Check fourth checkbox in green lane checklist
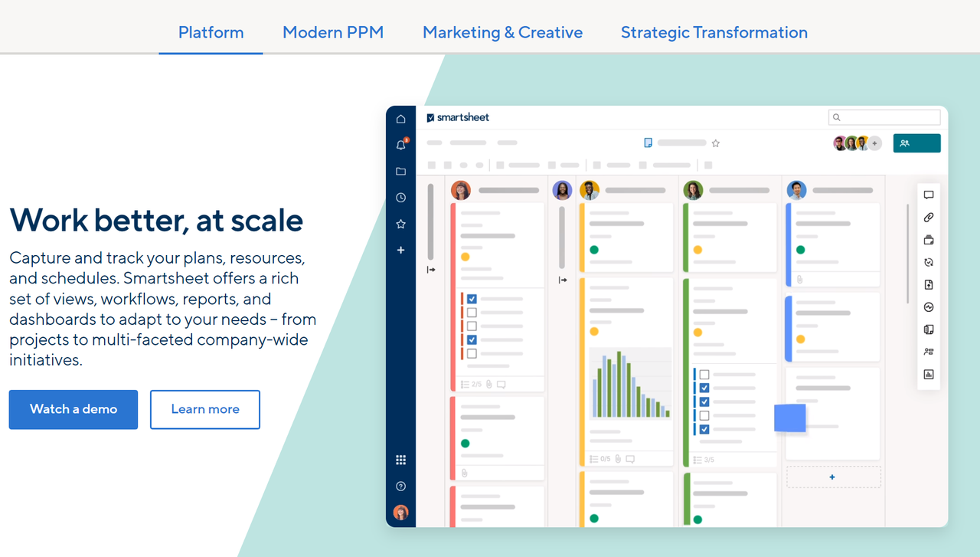This screenshot has width=980, height=557. click(x=704, y=416)
